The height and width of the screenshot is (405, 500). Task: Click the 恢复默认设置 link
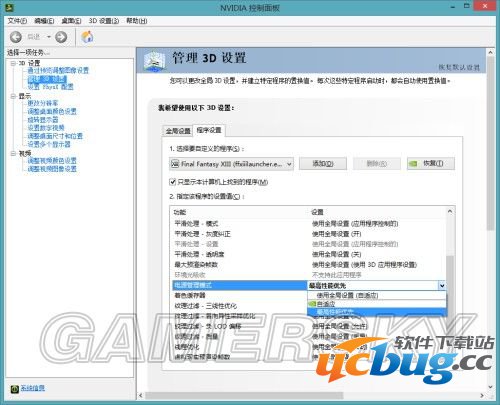pyautogui.click(x=459, y=67)
